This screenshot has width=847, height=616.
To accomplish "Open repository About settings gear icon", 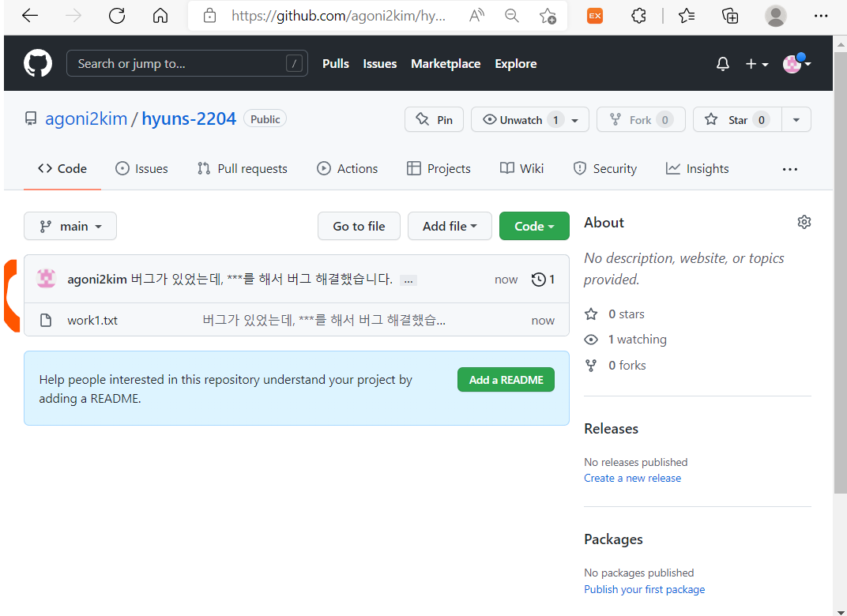I will tap(804, 222).
